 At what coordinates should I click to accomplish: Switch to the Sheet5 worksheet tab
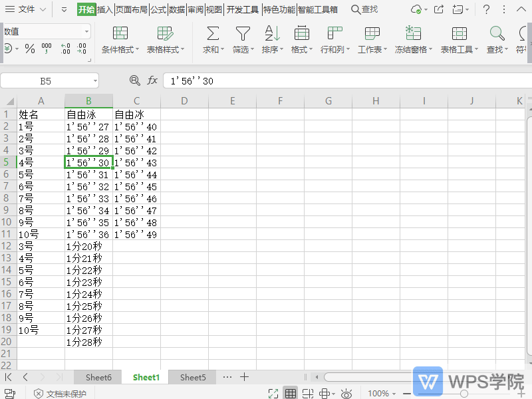[193, 377]
